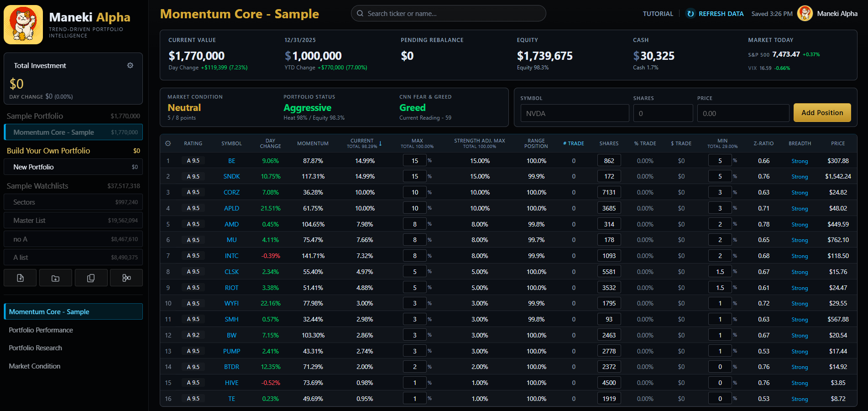Screen dimensions: 868x411
Task: Click the new folder icon button
Action: pyautogui.click(x=56, y=278)
